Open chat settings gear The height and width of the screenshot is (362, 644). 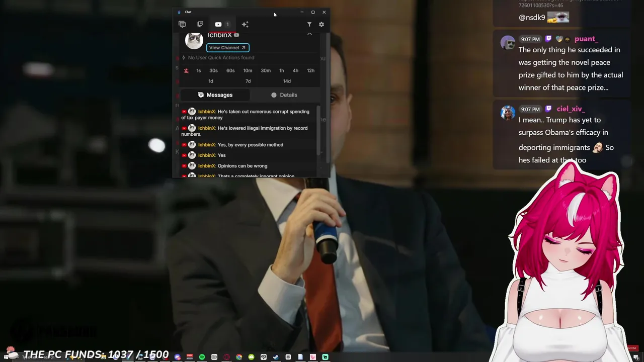point(321,24)
